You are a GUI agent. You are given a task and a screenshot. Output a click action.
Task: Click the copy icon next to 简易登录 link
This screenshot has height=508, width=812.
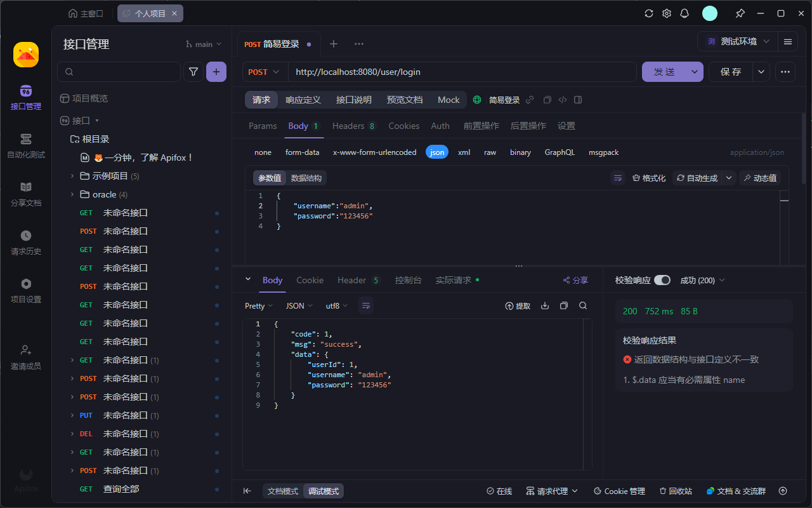(547, 100)
